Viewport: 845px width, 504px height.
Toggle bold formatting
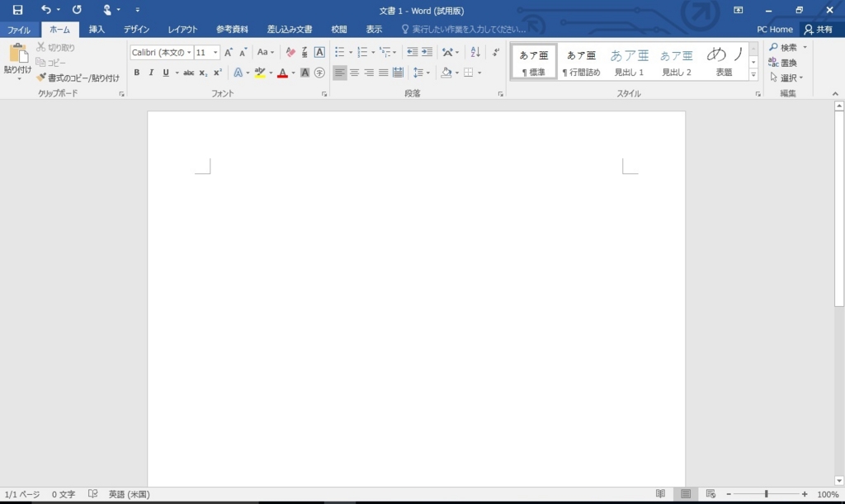(137, 73)
